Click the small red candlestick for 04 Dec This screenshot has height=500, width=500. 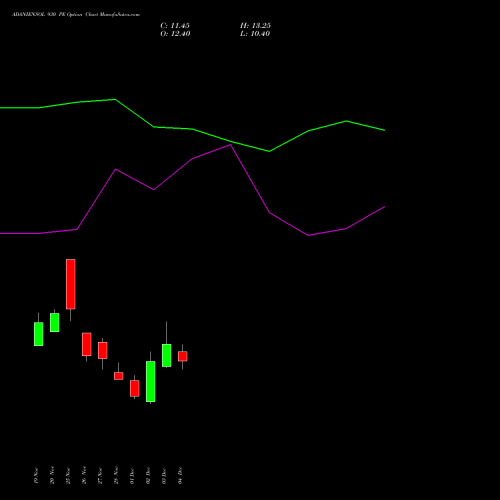pos(183,356)
